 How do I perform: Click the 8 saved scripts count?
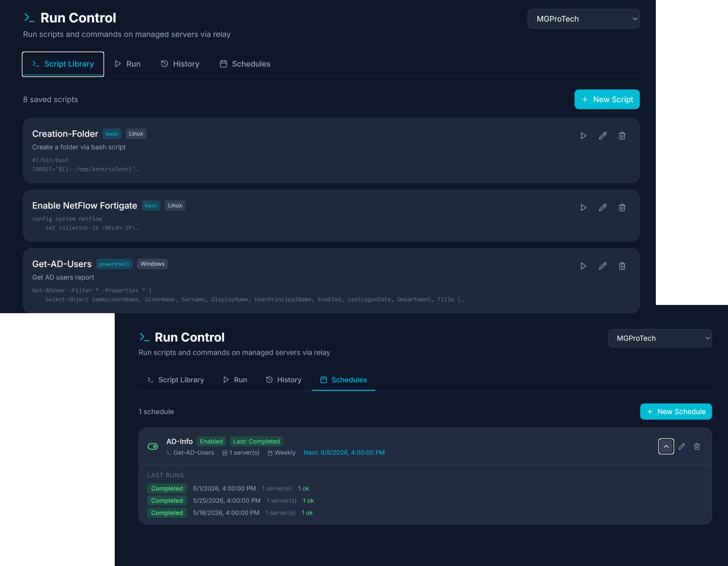50,100
